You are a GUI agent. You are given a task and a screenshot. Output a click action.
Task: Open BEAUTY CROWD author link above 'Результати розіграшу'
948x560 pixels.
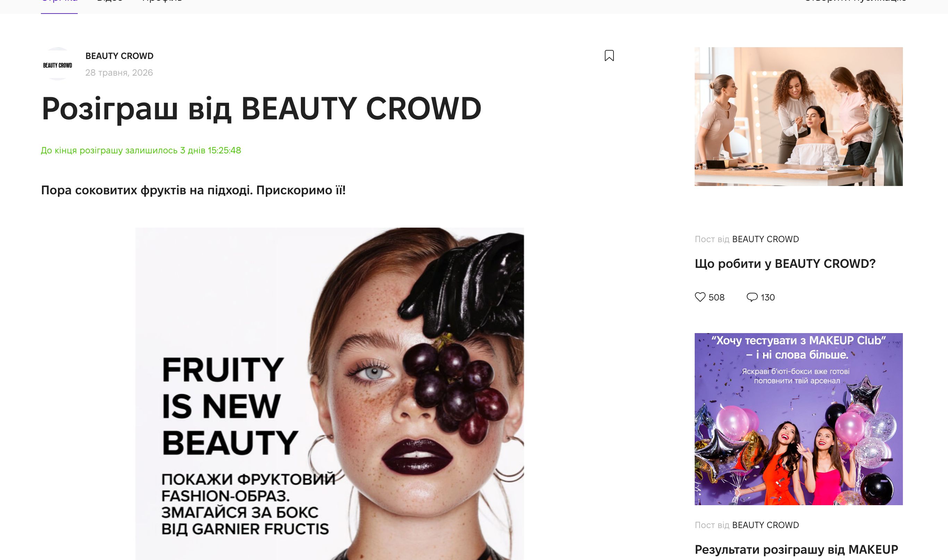[765, 525]
